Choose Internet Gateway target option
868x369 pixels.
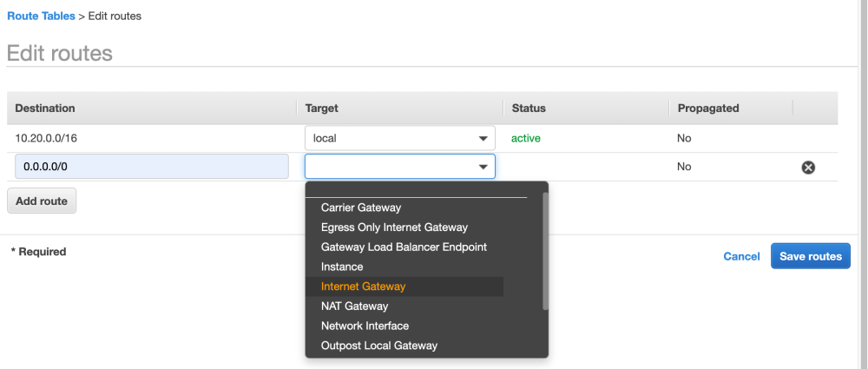coord(363,287)
